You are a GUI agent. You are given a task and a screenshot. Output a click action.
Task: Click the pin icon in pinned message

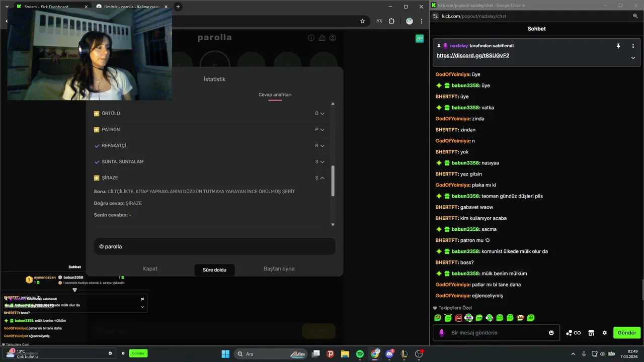pyautogui.click(x=618, y=46)
